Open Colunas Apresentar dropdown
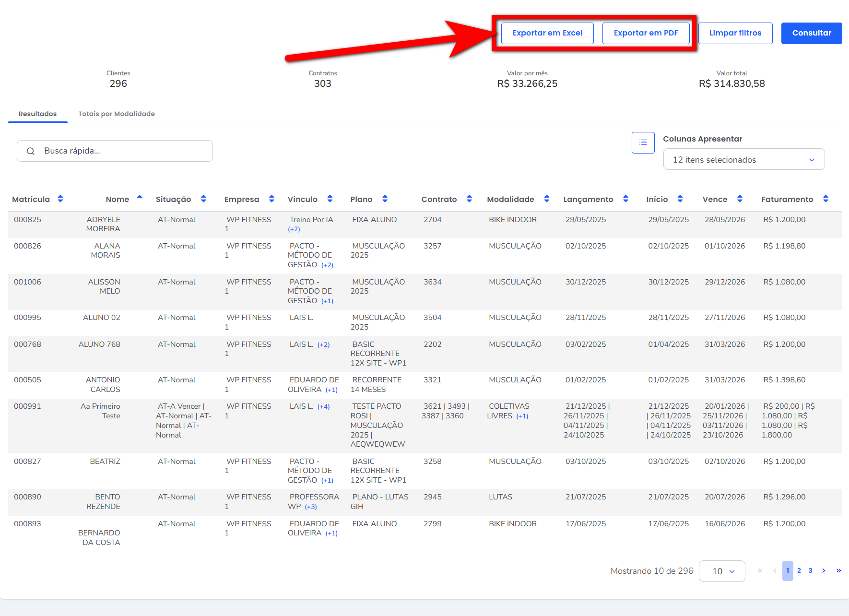Screen dimensions: 849x616 tap(743, 160)
